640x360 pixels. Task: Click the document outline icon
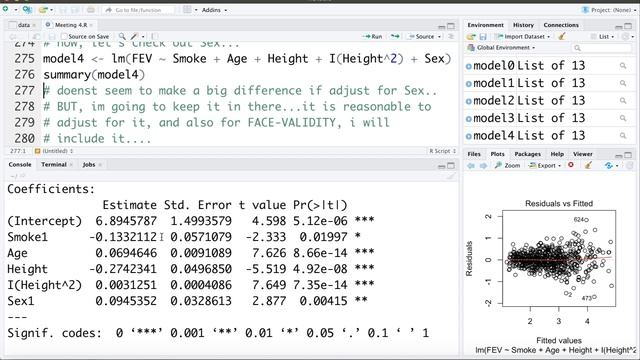451,36
